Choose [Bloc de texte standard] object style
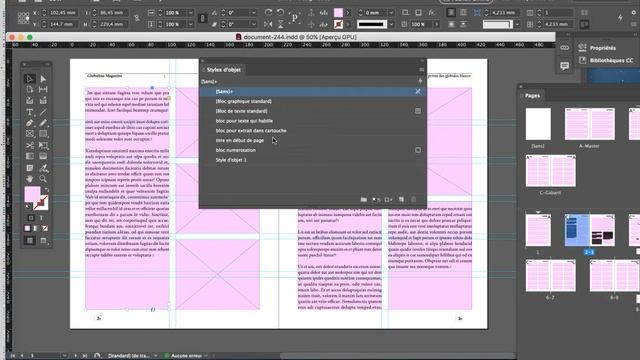Image resolution: width=640 pixels, height=360 pixels. (x=313, y=111)
